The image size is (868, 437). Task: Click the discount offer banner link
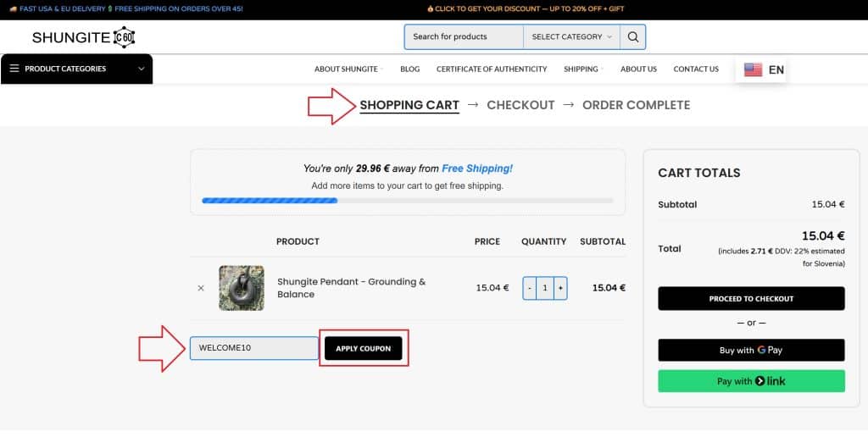click(526, 8)
